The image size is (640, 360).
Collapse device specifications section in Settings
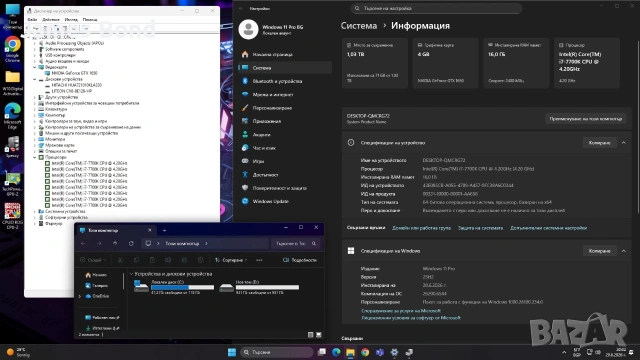pos(623,143)
